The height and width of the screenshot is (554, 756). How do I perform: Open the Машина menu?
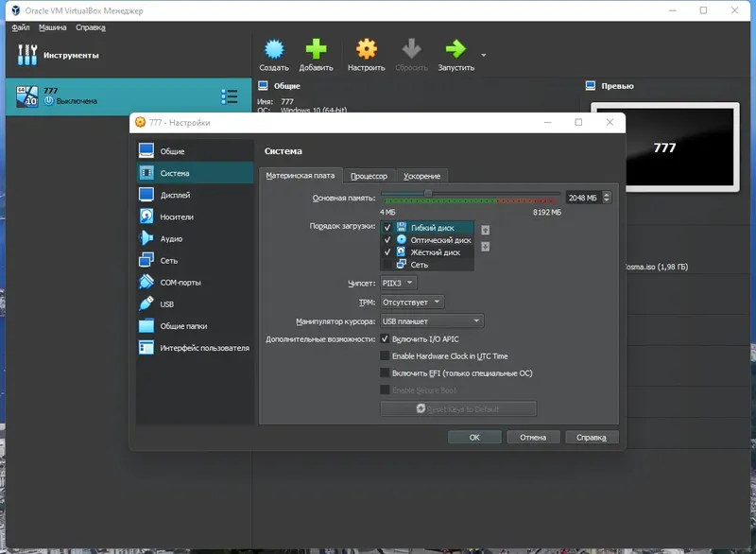coord(53,27)
